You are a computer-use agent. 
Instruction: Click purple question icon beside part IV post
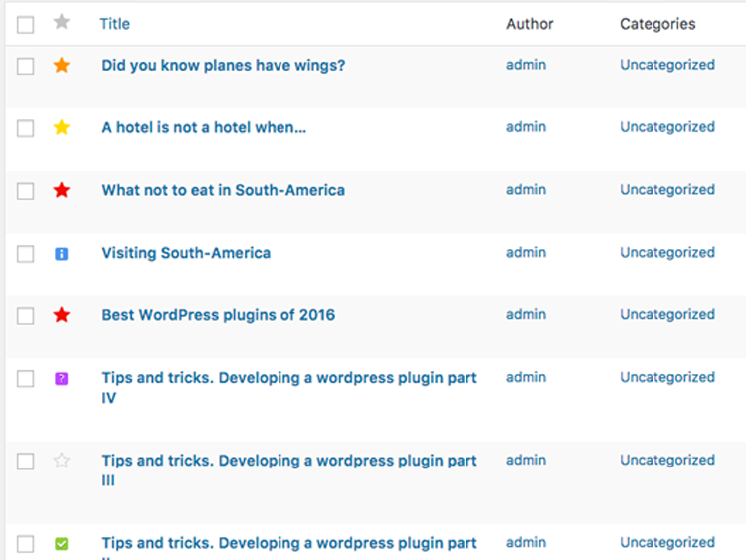coord(62,379)
